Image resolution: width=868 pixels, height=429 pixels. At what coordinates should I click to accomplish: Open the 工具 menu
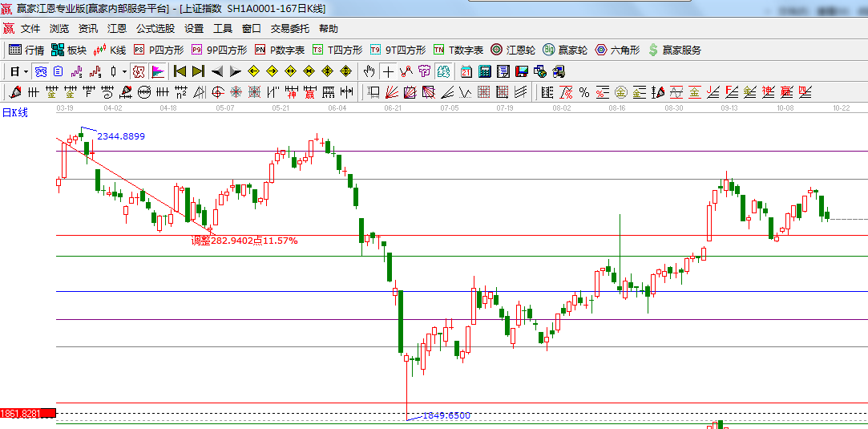coord(223,28)
